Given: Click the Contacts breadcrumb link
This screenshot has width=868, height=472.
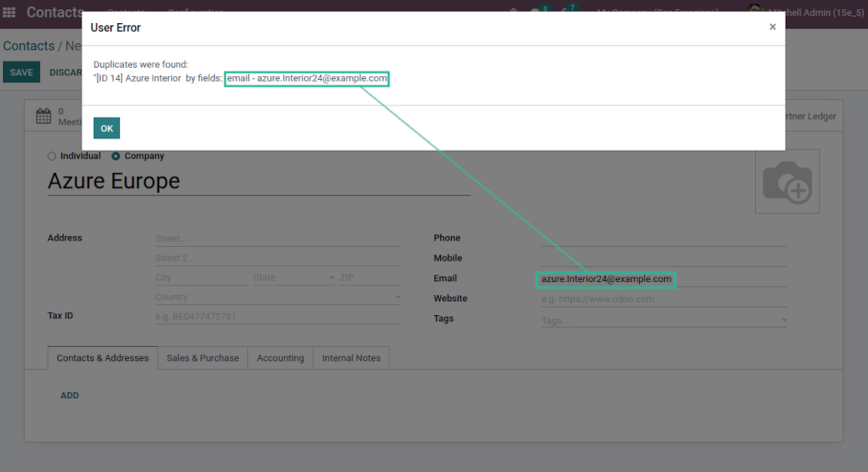Looking at the screenshot, I should (x=28, y=46).
